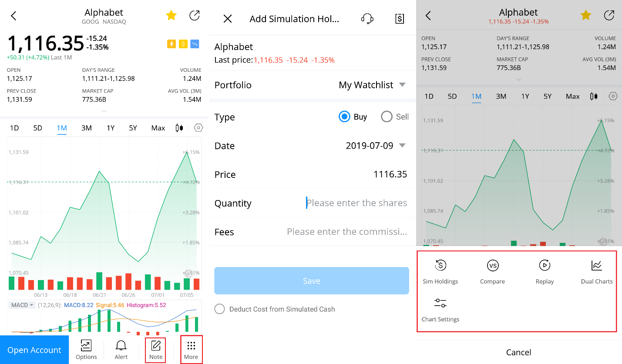Tap the Compare icon
The height and width of the screenshot is (364, 622).
click(492, 266)
